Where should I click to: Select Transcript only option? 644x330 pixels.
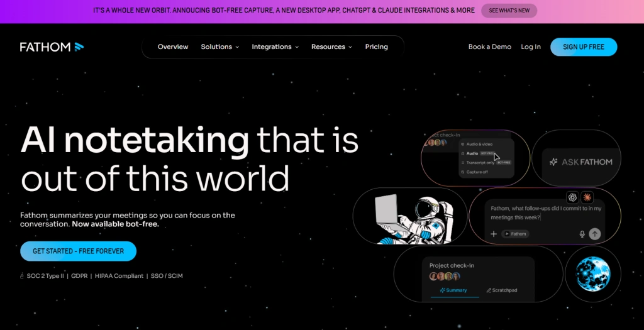[486, 163]
